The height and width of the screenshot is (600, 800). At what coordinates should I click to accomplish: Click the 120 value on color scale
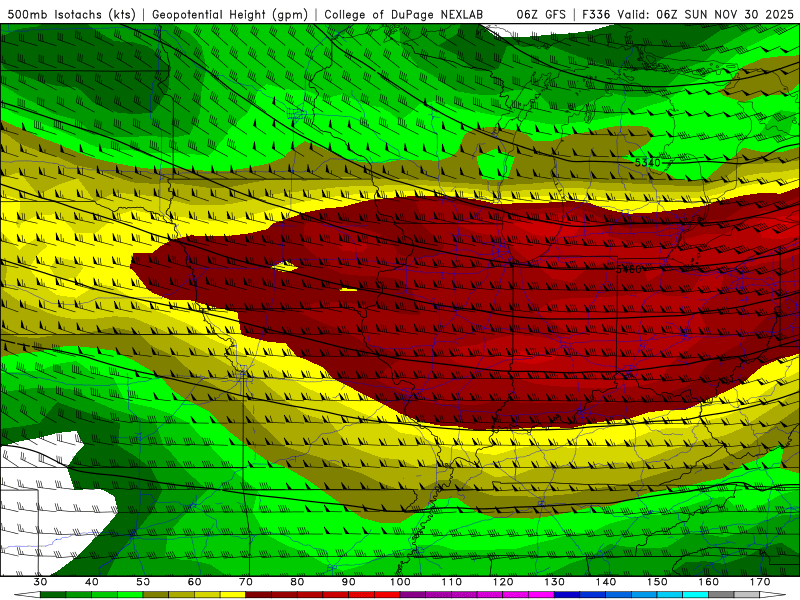[x=503, y=582]
